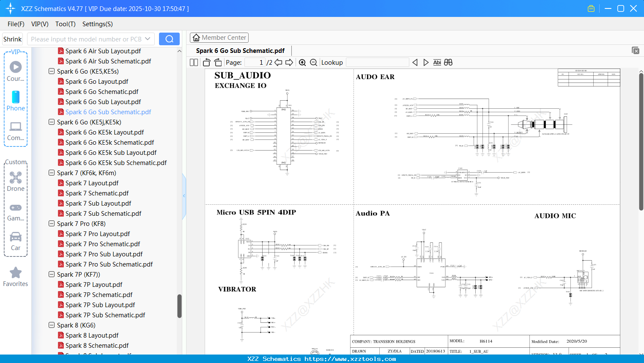Switch to two-page view mode

(x=193, y=62)
